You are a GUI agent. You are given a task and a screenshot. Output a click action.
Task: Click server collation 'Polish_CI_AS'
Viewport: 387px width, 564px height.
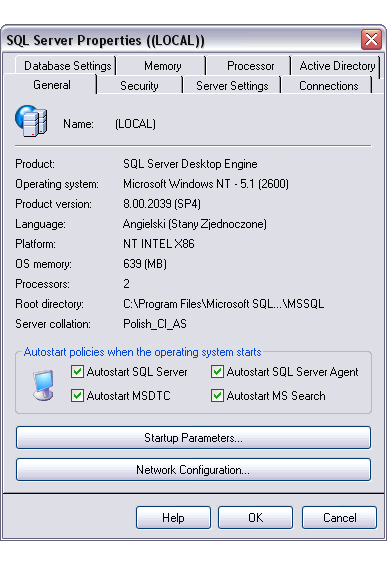[155, 324]
